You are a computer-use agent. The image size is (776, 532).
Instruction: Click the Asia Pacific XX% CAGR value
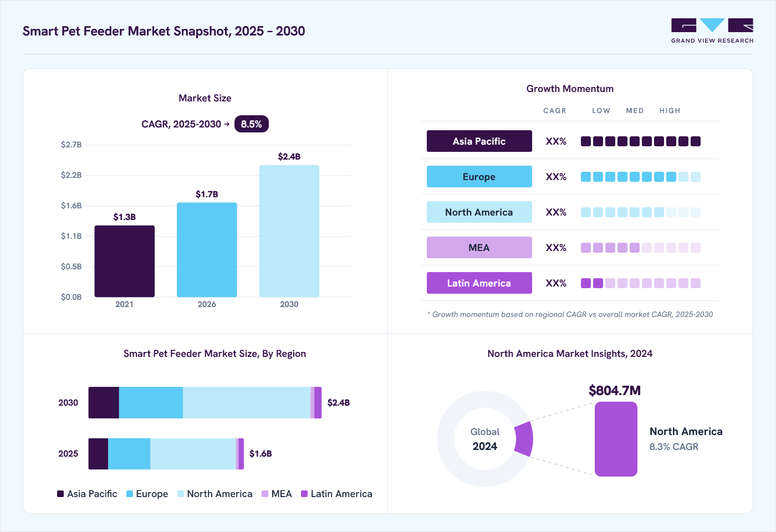tap(556, 141)
